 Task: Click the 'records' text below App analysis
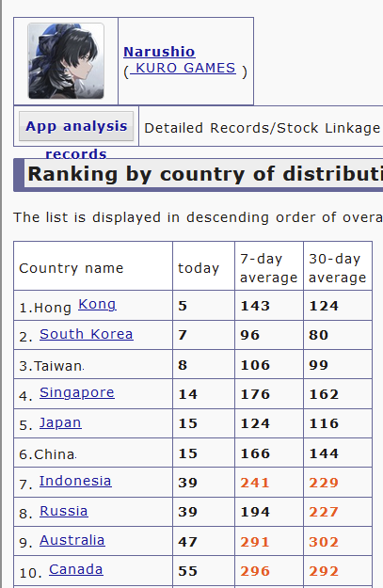pos(76,154)
